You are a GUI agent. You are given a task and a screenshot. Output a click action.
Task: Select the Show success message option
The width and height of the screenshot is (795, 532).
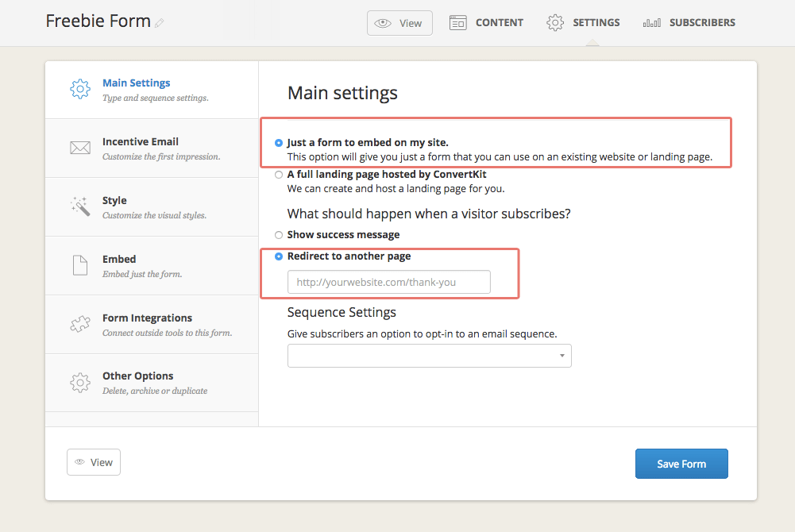coord(279,234)
